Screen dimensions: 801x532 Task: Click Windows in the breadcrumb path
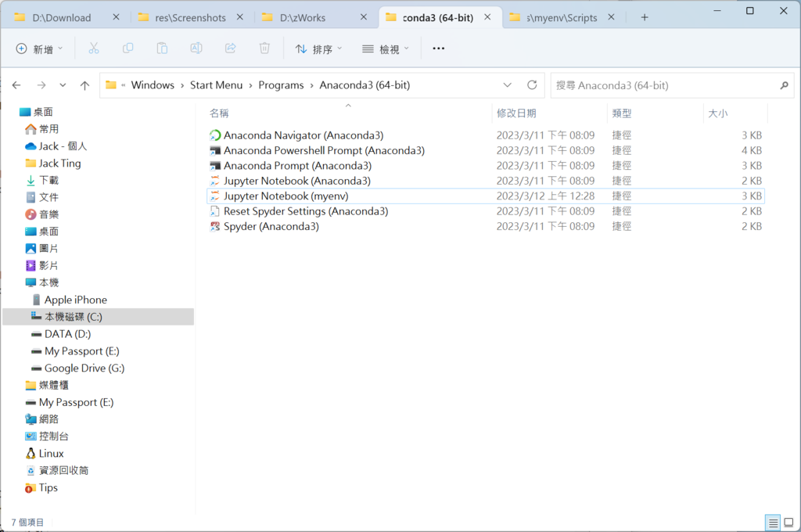153,85
